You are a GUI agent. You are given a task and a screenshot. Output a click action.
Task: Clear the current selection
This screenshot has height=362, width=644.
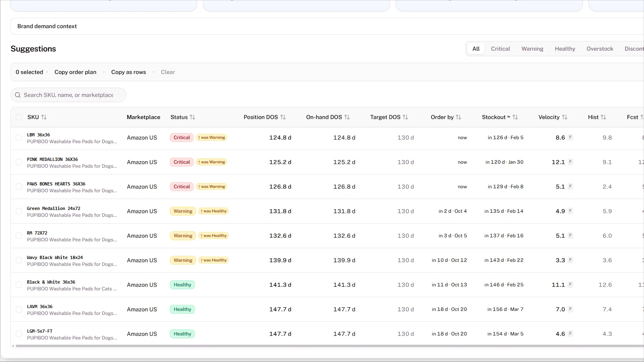168,72
